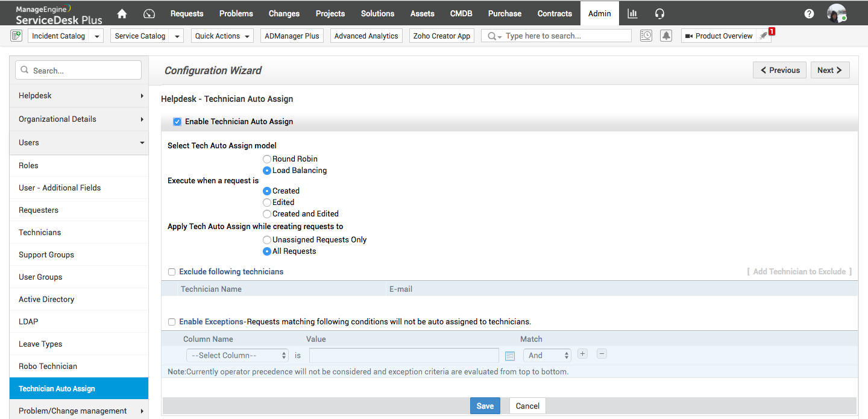Save the Technician Auto Assign settings
Viewport: 868px width, 419px height.
[485, 406]
